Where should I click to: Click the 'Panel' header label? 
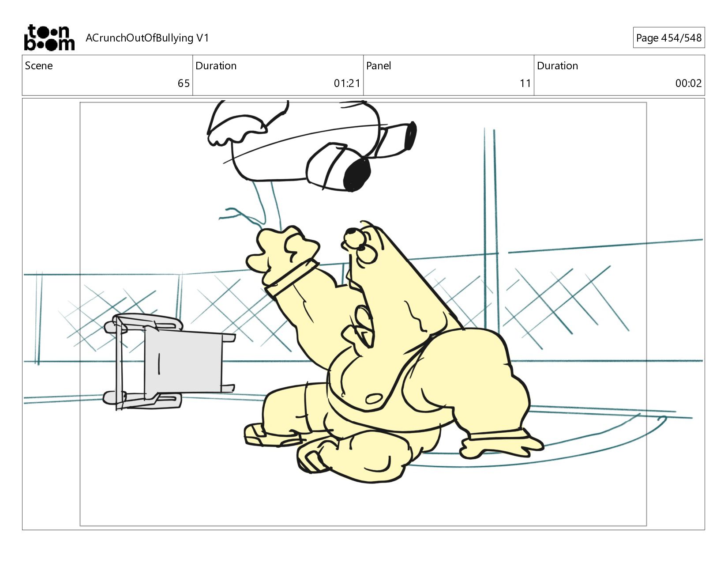tap(379, 66)
